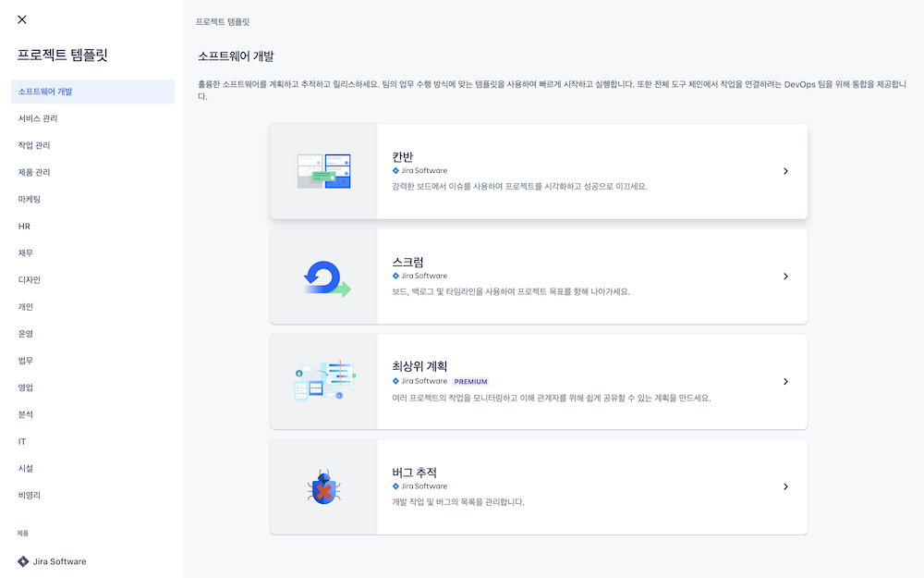924x578 pixels.
Task: Click the 프로젝트 템플릿 breadcrumb link
Action: (x=222, y=22)
